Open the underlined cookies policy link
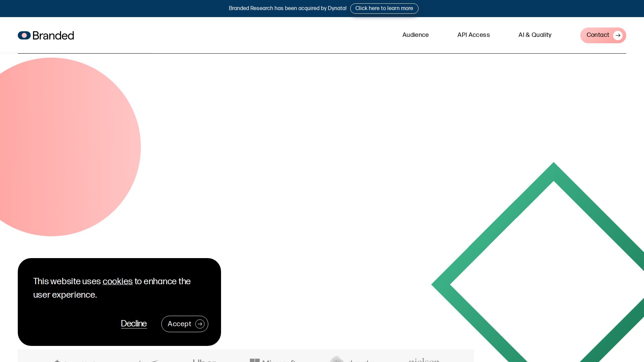Screen dimensions: 644x362 [x=117, y=281]
